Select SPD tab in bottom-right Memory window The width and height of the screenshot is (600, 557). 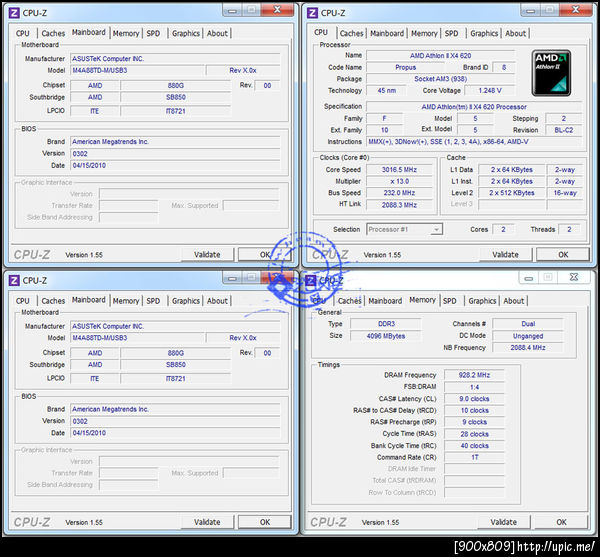click(x=450, y=301)
